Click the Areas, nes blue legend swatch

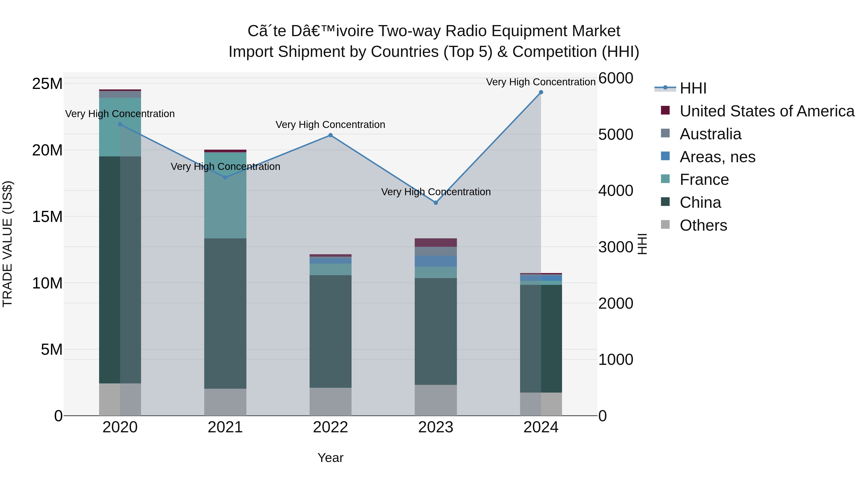[665, 156]
